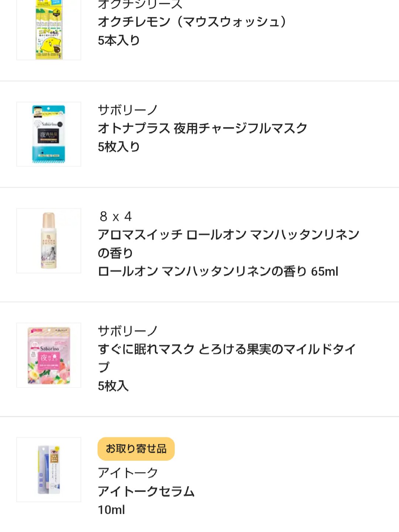Select the 5本入り size text
The image size is (399, 532).
pos(119,40)
